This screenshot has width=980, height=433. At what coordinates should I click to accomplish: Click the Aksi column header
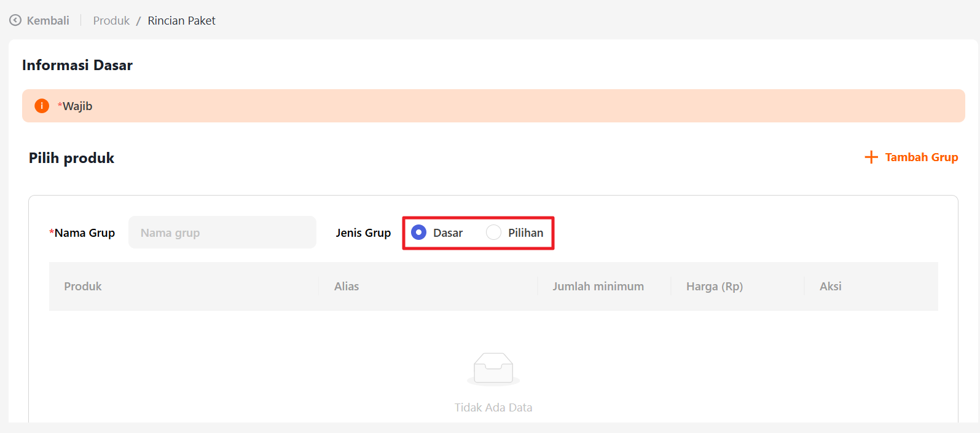(x=830, y=287)
